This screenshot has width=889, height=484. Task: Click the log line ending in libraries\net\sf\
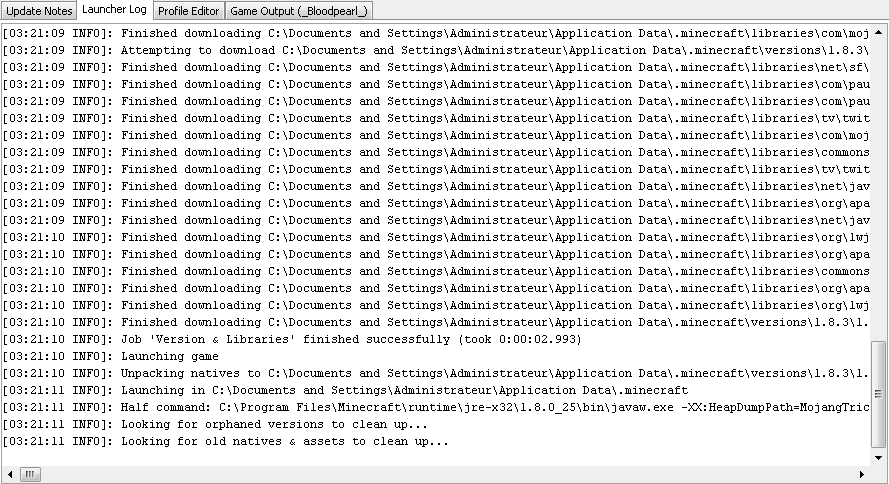[x=435, y=67]
